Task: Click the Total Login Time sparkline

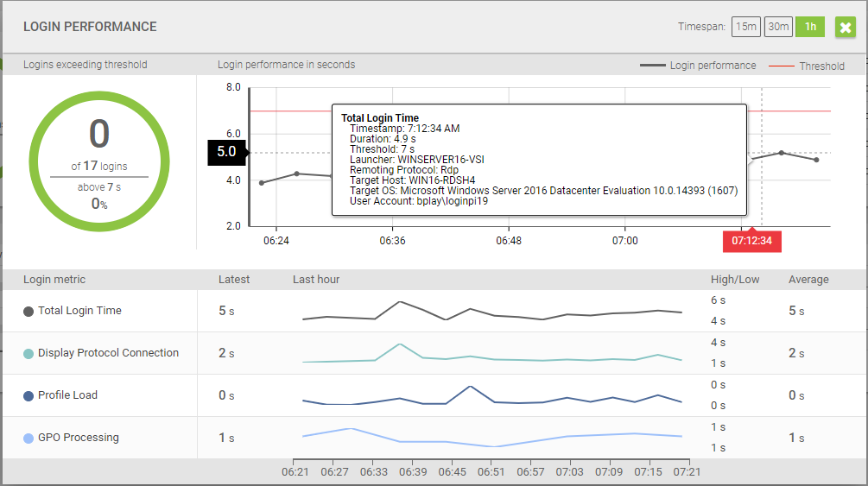Action: 492,311
